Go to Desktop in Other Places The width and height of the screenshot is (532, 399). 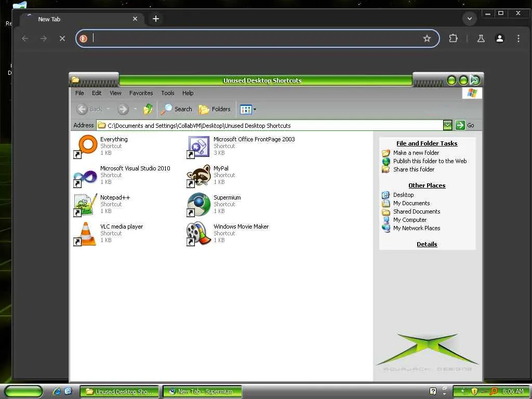click(x=403, y=195)
